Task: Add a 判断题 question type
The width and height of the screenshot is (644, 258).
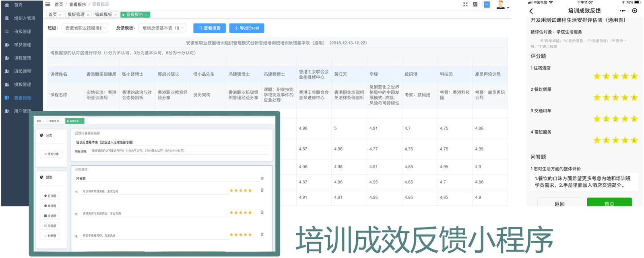Action: coord(50,236)
